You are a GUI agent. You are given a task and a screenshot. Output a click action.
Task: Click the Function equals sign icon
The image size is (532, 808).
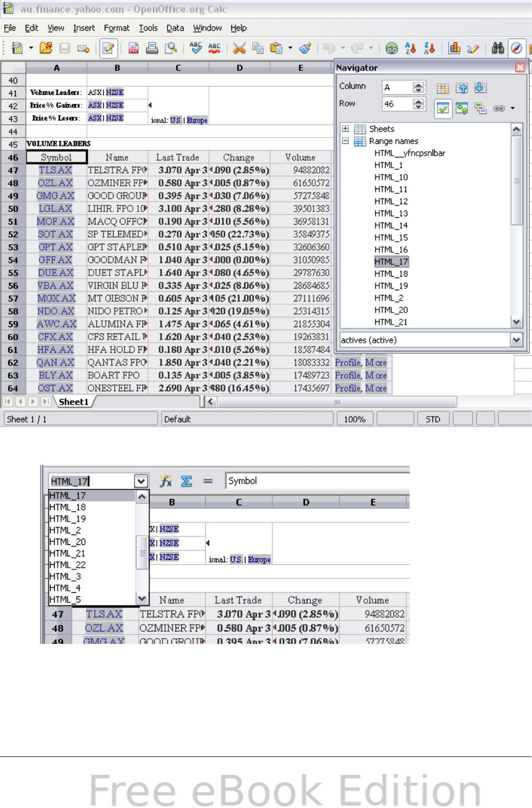pyautogui.click(x=208, y=481)
